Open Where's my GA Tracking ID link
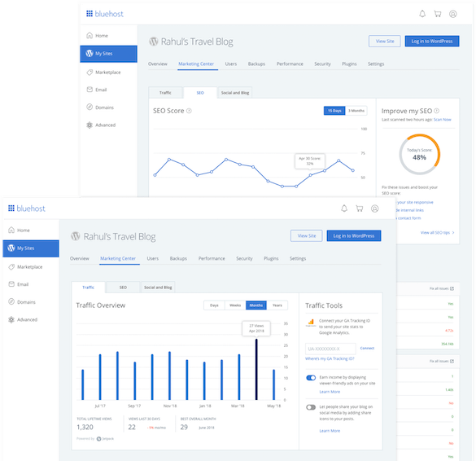This screenshot has width=476, height=461. tap(330, 358)
